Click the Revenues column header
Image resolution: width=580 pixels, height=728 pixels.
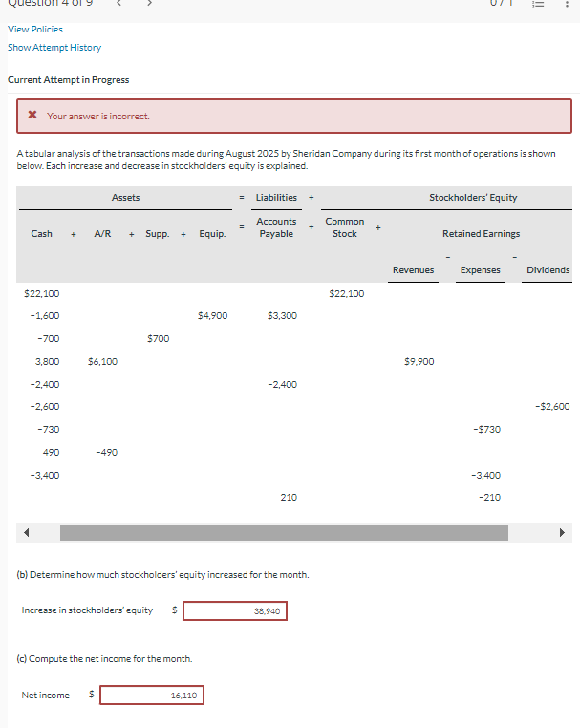(414, 269)
